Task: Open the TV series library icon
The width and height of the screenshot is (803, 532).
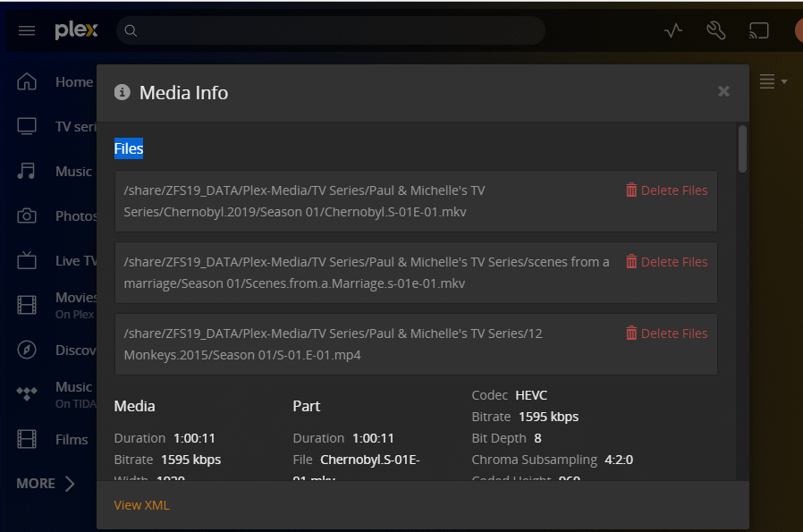Action: (x=27, y=126)
